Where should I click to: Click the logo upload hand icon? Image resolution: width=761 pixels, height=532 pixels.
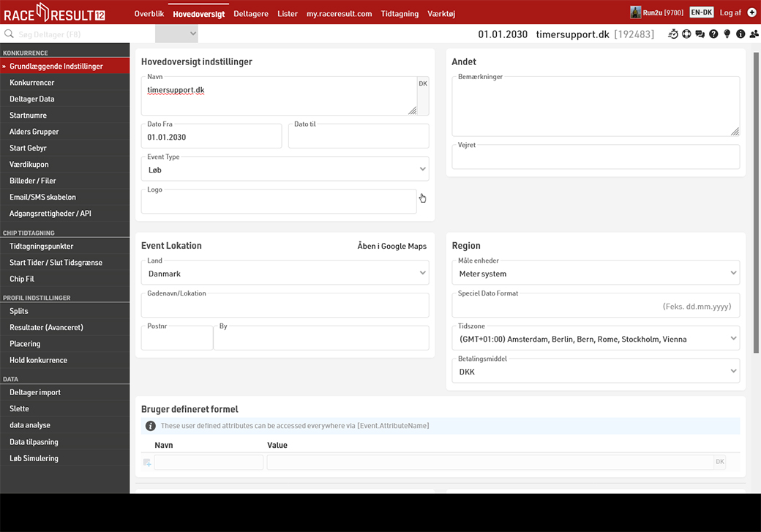coord(422,198)
